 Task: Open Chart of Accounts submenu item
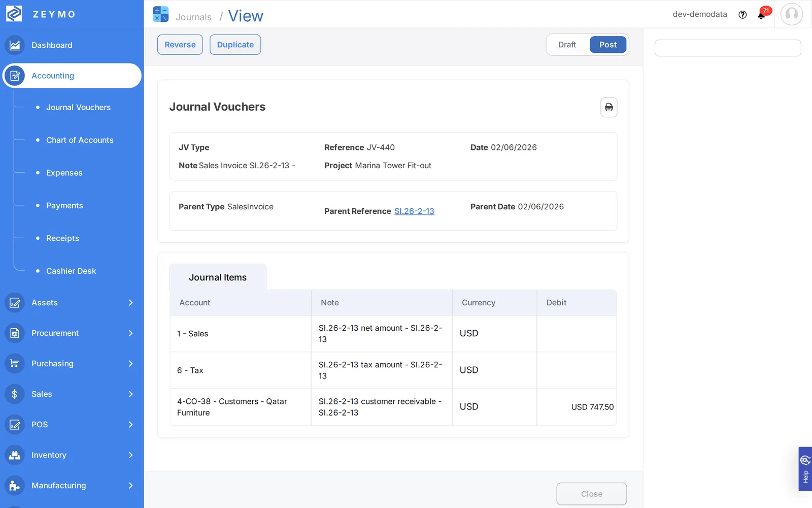point(80,140)
